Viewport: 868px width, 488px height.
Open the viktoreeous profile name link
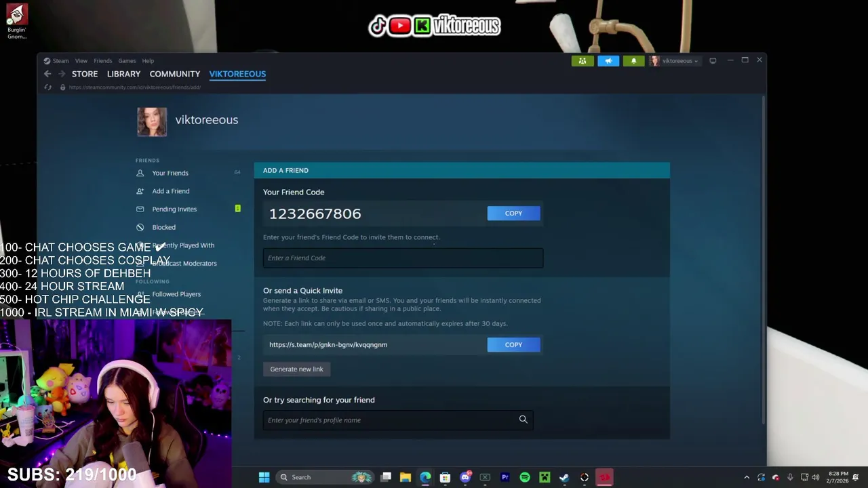click(207, 120)
